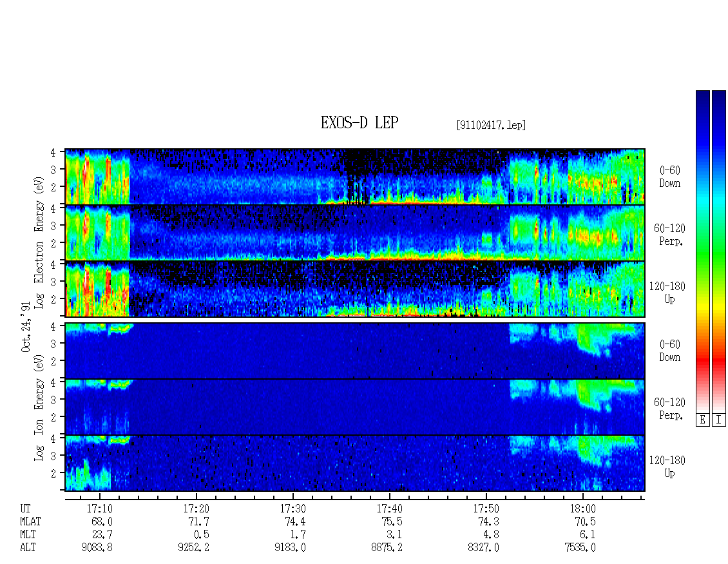Click the ion 60-120 Perp. pitch angle label
This screenshot has height=564, width=728.
[x=669, y=409]
